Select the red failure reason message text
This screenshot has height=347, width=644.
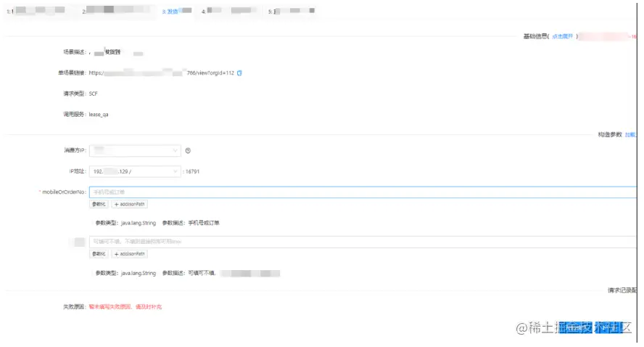click(125, 307)
